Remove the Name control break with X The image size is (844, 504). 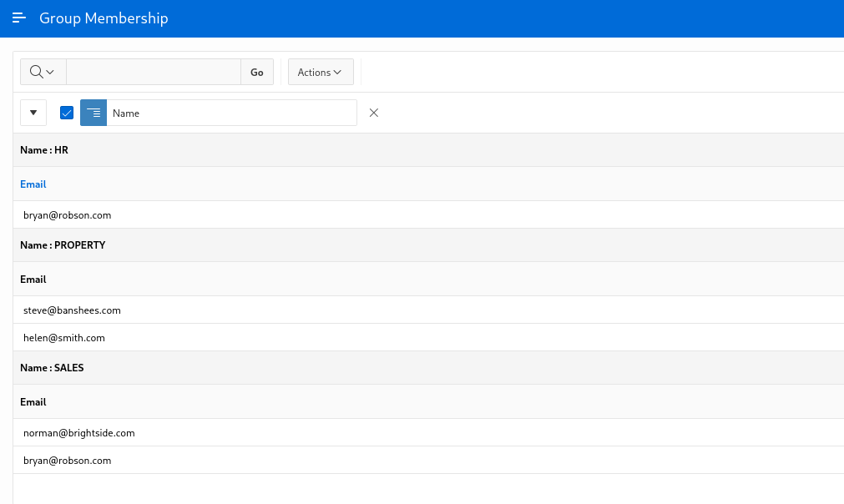[x=374, y=113]
